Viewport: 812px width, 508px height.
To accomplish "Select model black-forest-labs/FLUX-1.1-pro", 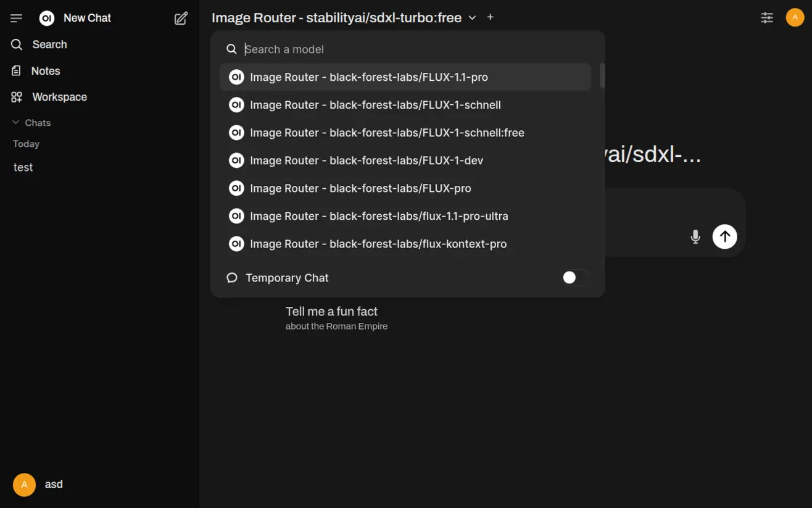I will 405,77.
